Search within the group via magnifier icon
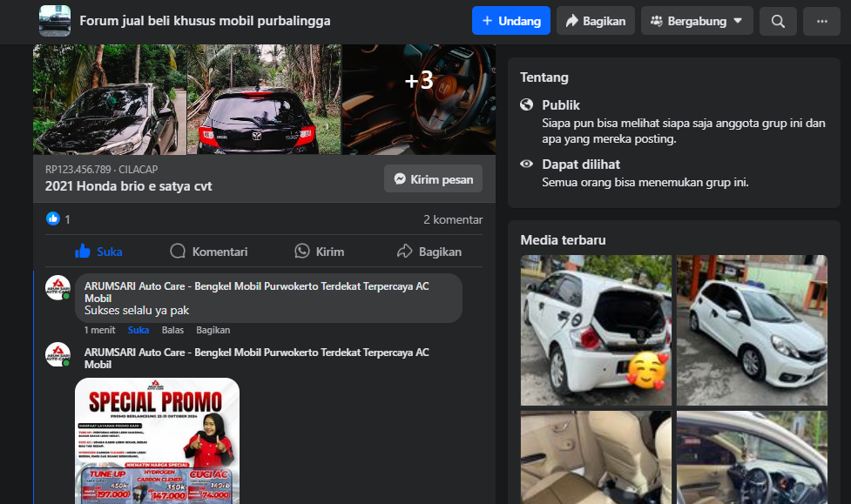The height and width of the screenshot is (504, 851). (x=779, y=21)
